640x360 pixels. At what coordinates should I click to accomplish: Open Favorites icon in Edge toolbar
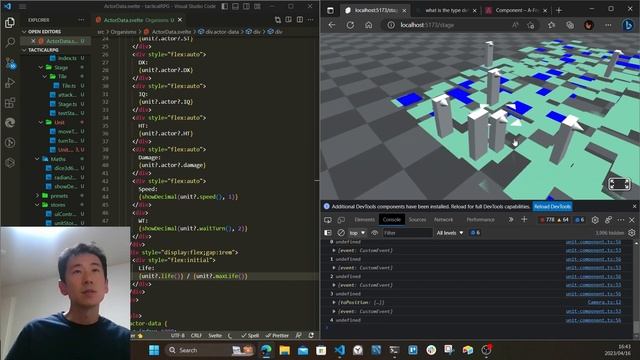[551, 25]
